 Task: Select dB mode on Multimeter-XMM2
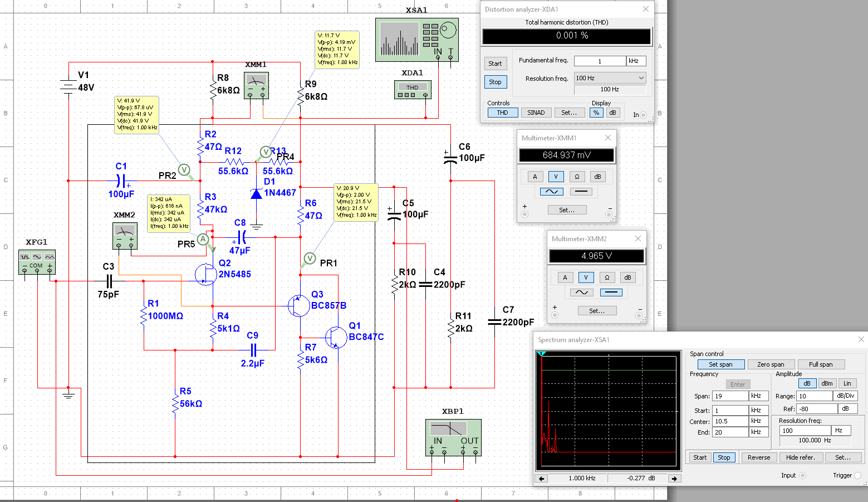627,277
